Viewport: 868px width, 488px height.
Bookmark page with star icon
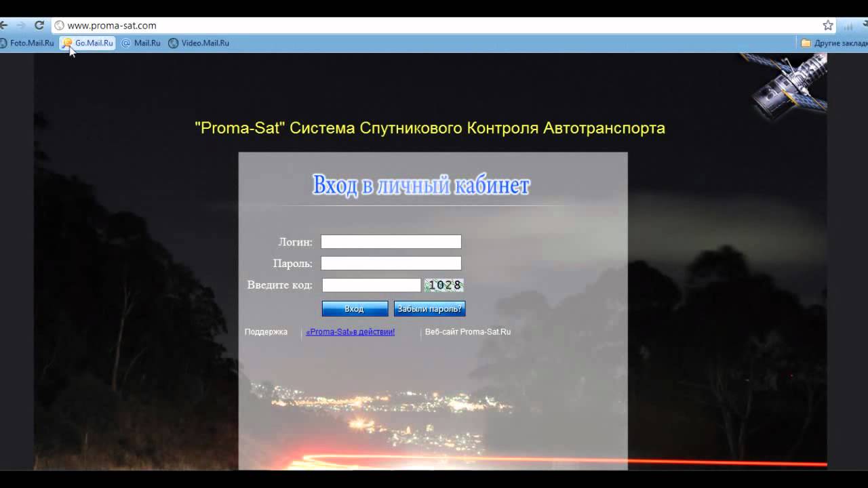tap(828, 25)
